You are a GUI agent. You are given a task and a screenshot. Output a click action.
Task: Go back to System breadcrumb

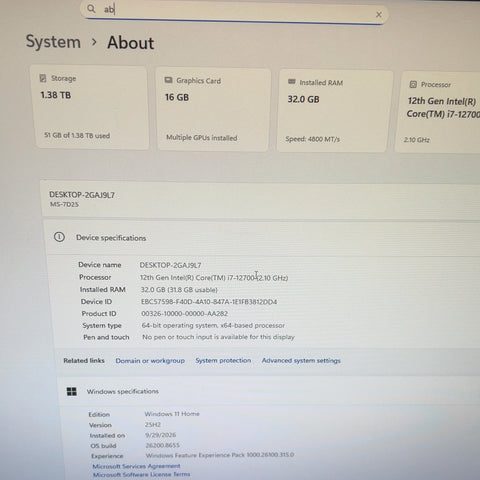pos(53,42)
